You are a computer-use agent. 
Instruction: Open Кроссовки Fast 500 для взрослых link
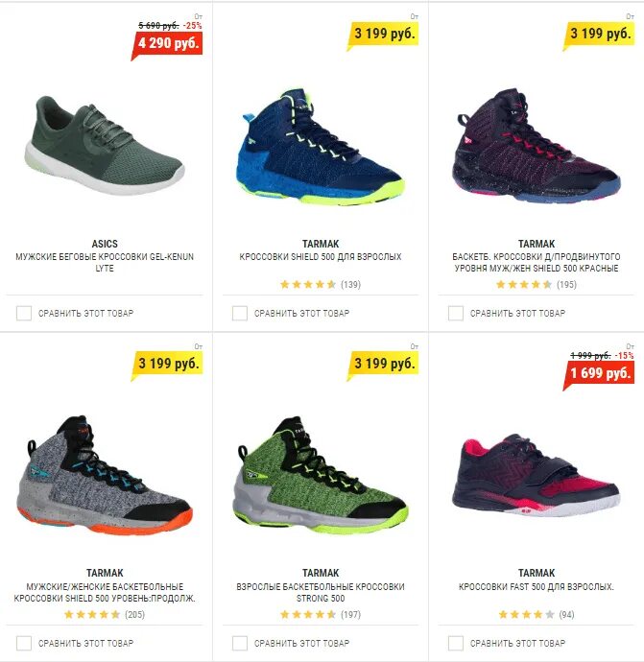537,587
